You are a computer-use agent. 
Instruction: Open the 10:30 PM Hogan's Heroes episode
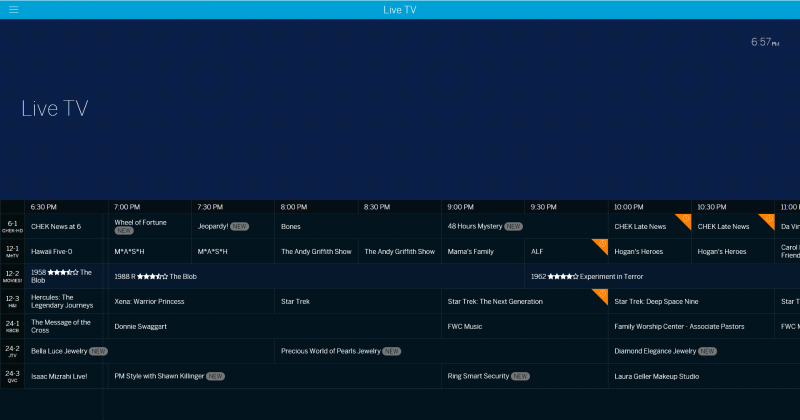(733, 252)
